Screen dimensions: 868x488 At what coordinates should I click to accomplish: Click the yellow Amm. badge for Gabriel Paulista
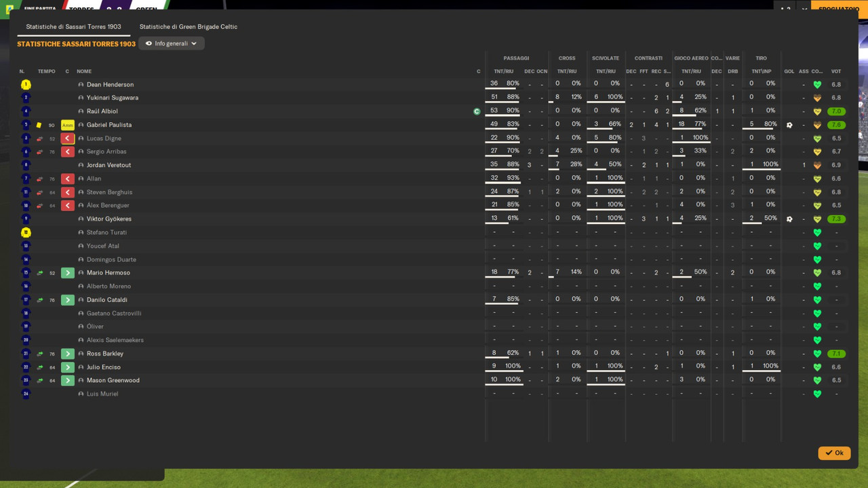pyautogui.click(x=68, y=125)
